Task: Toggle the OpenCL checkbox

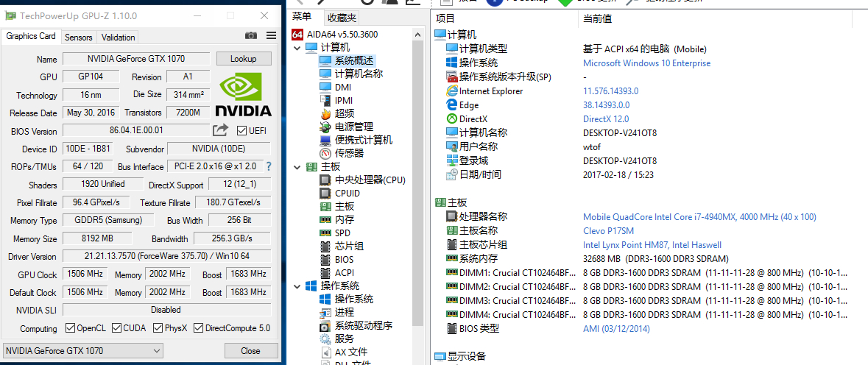Action: 70,328
